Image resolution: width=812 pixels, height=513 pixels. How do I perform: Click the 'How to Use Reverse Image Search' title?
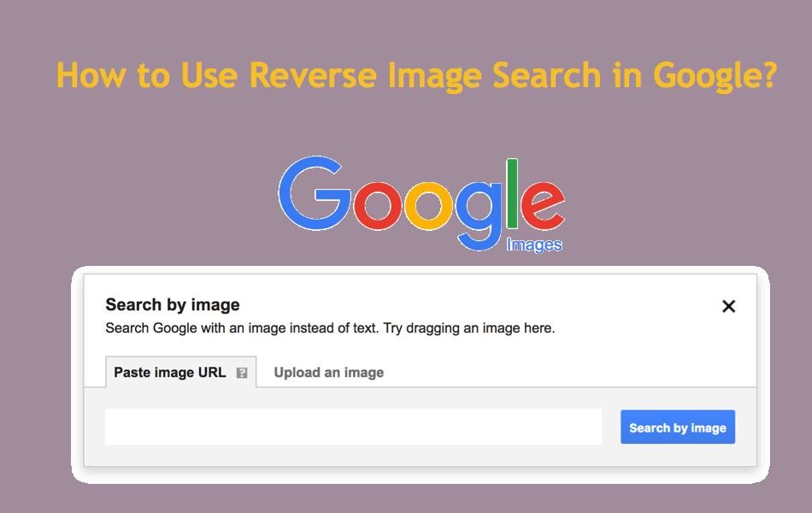tap(417, 75)
